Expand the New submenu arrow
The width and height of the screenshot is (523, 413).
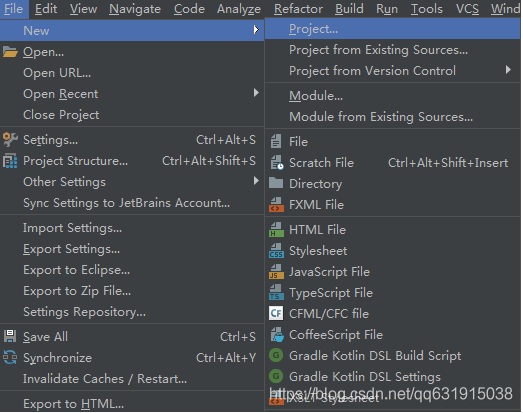pos(256,30)
